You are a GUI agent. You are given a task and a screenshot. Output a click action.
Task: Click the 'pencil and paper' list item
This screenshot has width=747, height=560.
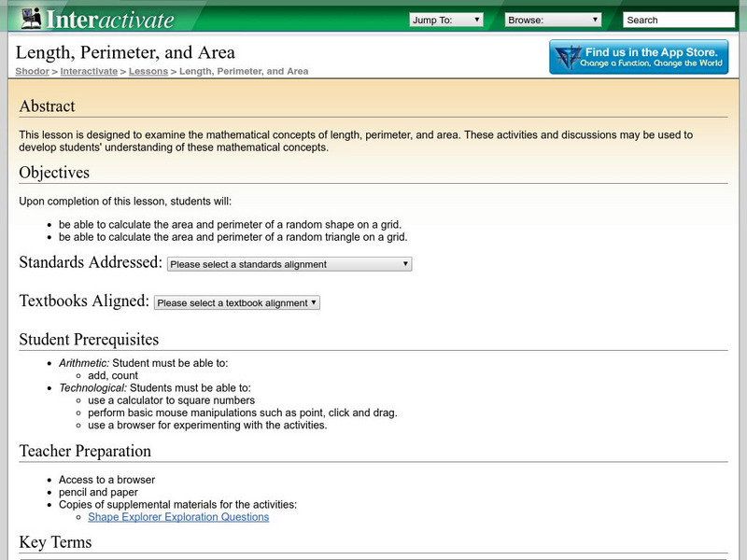pos(98,493)
